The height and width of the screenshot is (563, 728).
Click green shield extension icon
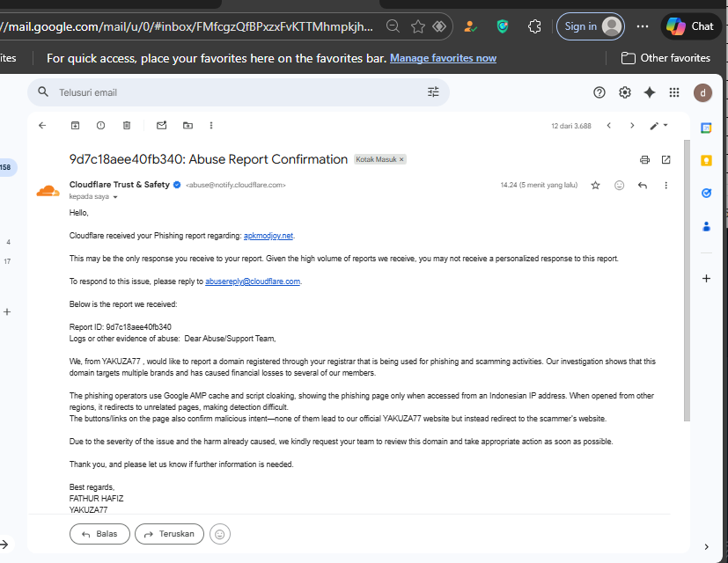(503, 26)
